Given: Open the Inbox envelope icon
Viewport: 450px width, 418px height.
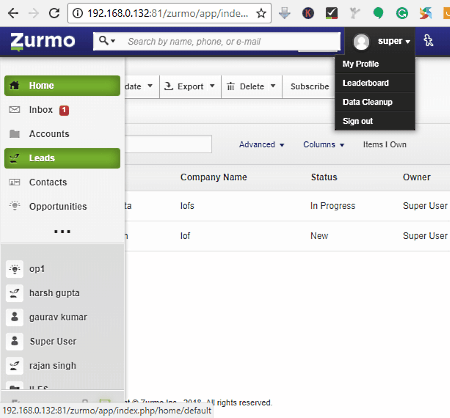Looking at the screenshot, I should [x=14, y=110].
